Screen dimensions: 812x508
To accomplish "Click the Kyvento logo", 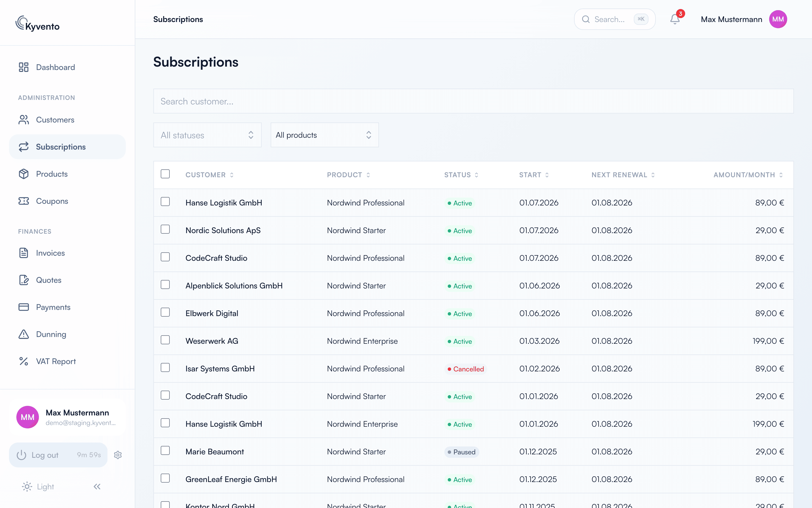I will coord(37,23).
